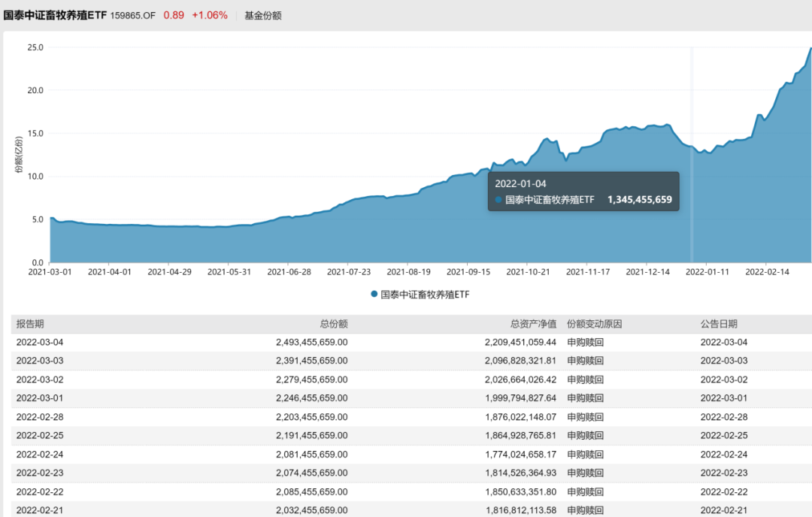Click announcement date 2022-02-21 in 公告日期 column
Image resolution: width=812 pixels, height=517 pixels.
click(724, 510)
